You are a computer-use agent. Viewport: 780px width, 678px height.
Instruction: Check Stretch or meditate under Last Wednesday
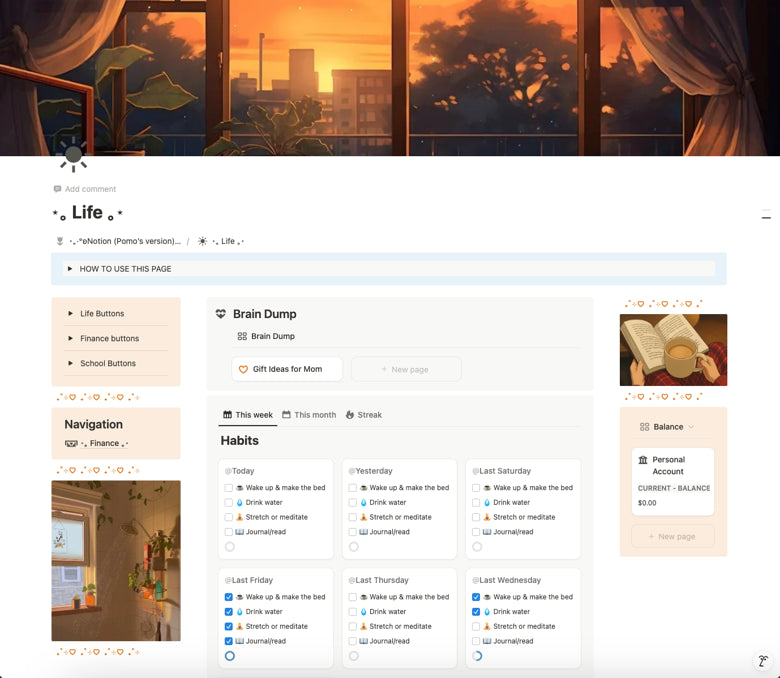coord(476,627)
